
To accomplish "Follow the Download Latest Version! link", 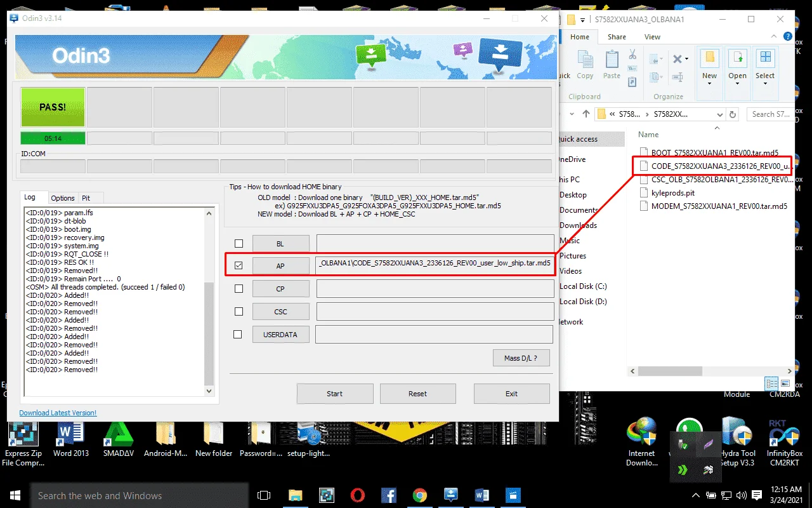I will click(58, 413).
